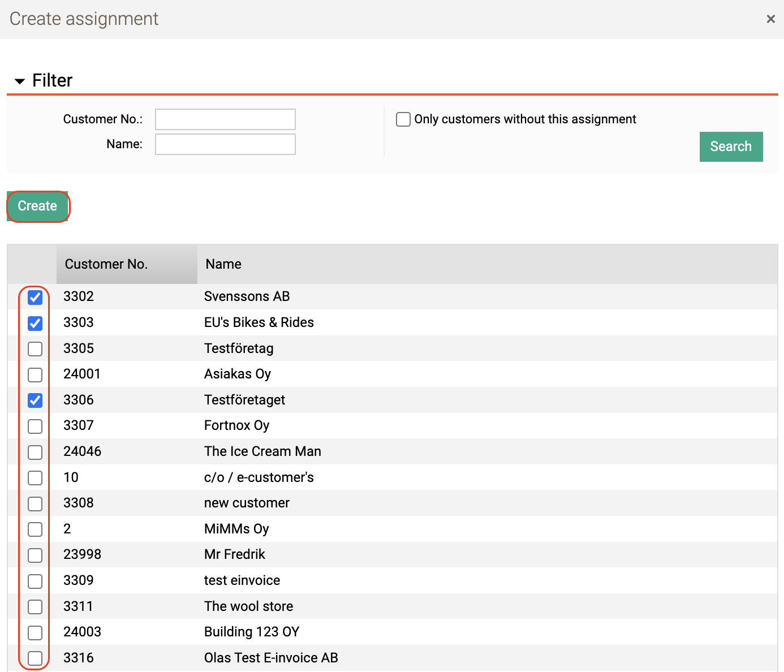
Task: Run the customer Search
Action: [x=731, y=147]
